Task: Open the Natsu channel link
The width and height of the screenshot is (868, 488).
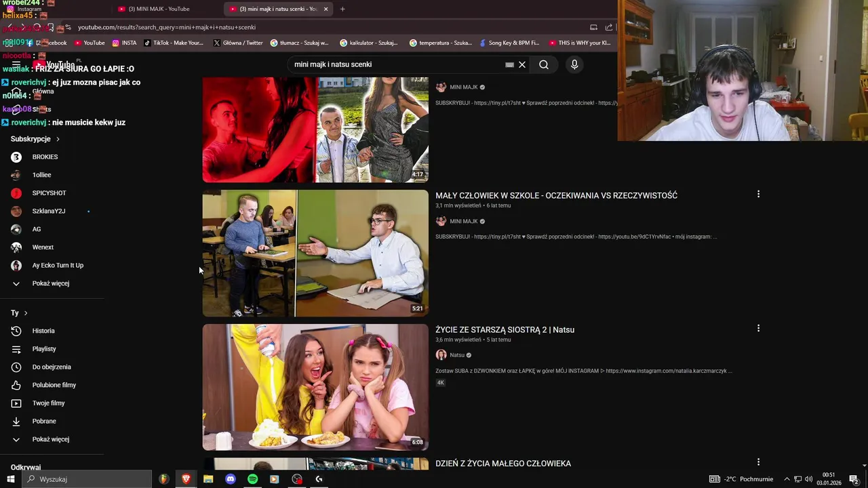Action: pyautogui.click(x=457, y=355)
